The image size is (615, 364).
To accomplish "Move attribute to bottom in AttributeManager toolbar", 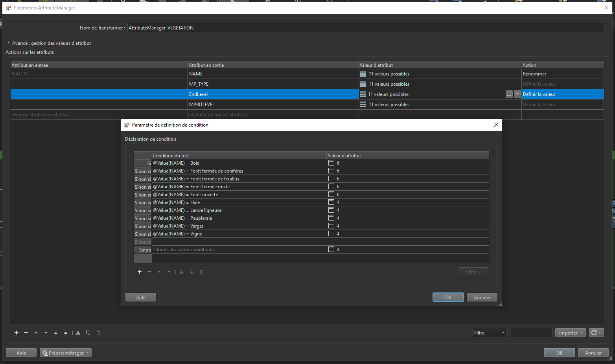I will pos(66,333).
